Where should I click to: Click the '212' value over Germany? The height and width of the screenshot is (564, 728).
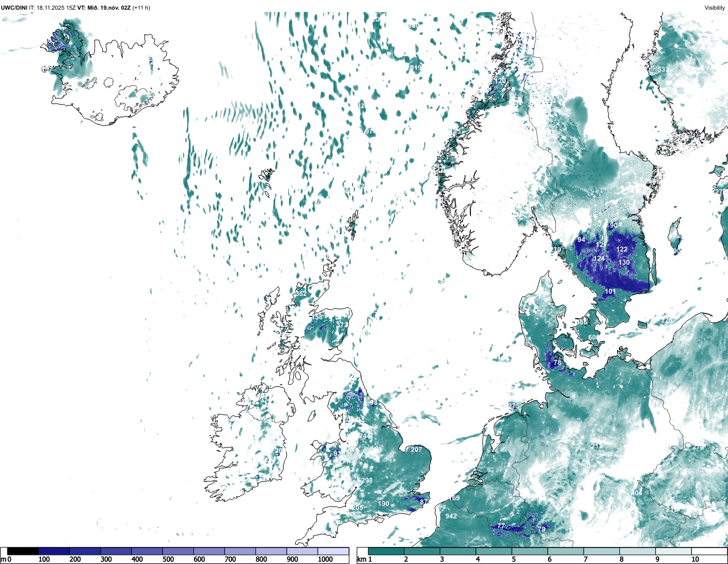[x=597, y=446]
